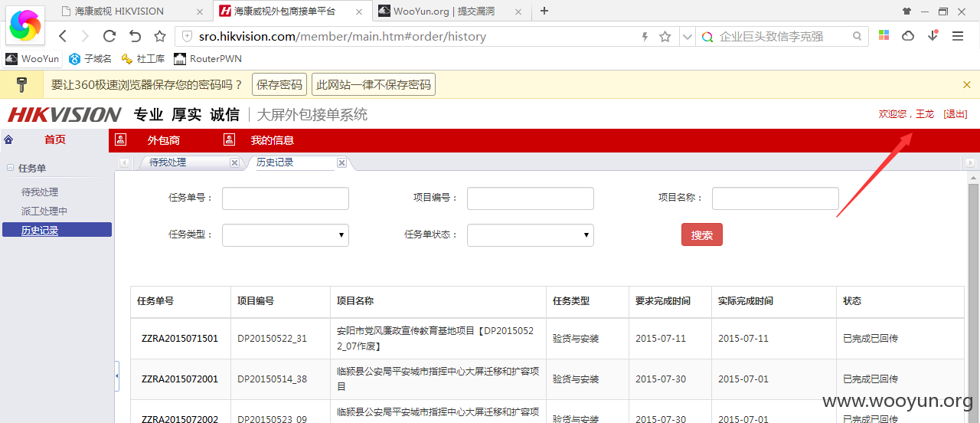
Task: Select 历史记录 in sidebar
Action: point(57,230)
